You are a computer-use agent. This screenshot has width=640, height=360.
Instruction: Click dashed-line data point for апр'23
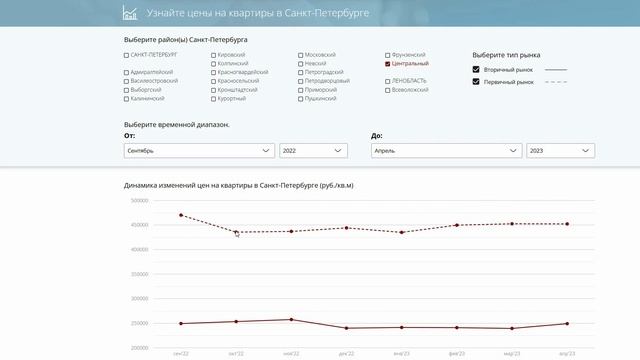[567, 224]
